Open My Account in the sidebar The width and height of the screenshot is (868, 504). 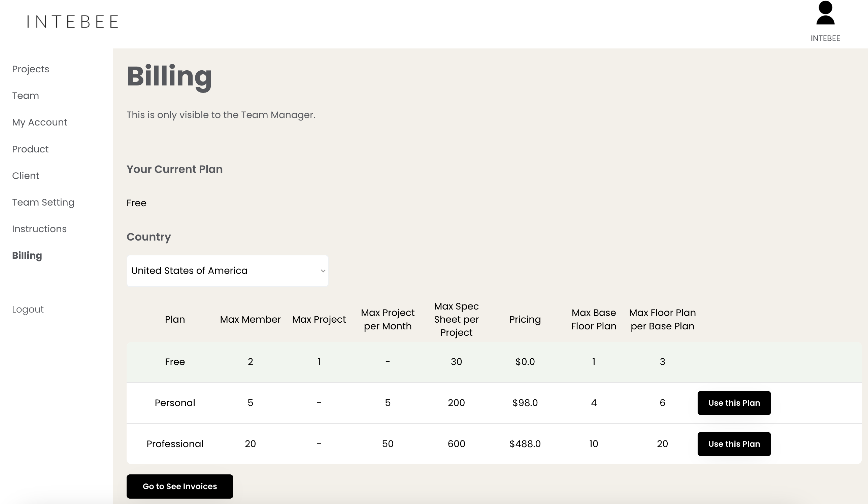point(40,122)
